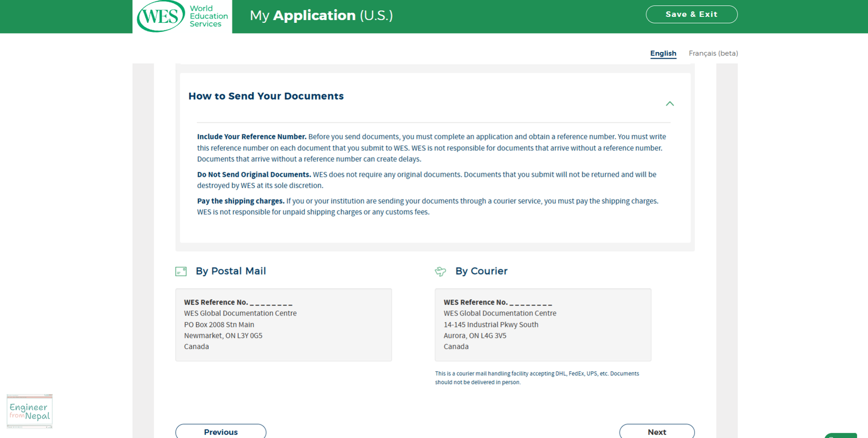Click Aurora, ON L4G 3V5 address line
This screenshot has width=868, height=438.
tap(475, 336)
